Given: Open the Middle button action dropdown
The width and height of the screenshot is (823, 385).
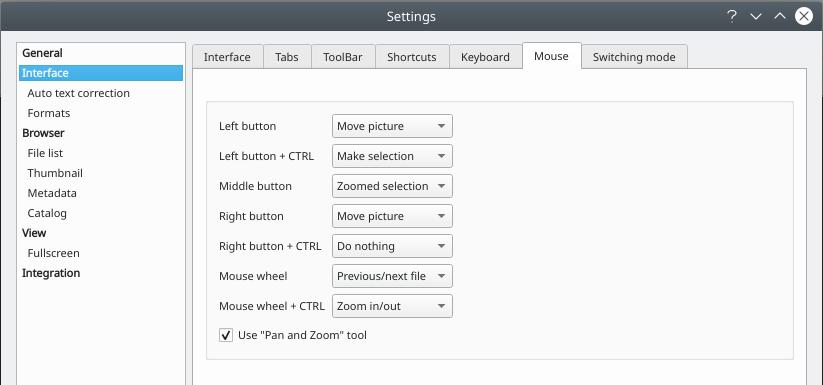Looking at the screenshot, I should (392, 186).
